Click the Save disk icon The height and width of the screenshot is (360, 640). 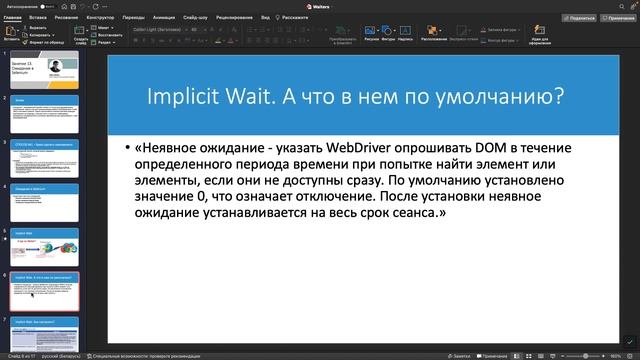[x=73, y=7]
